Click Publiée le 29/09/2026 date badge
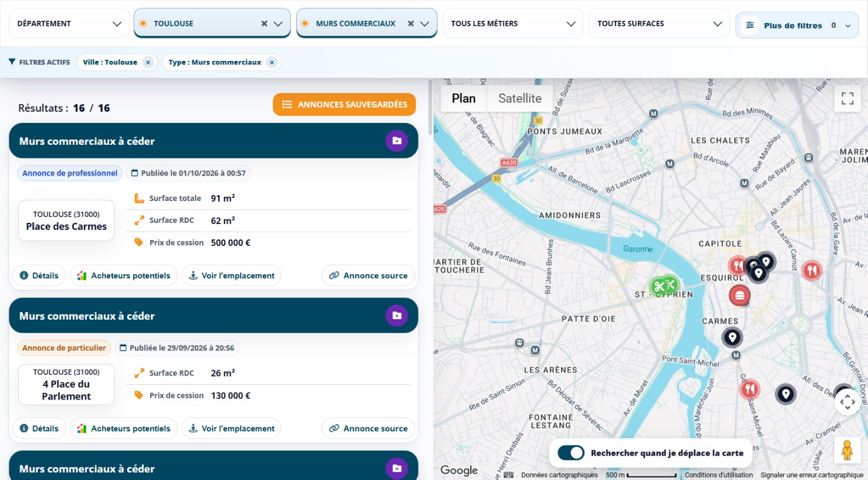Screen dimensions: 868x480 pyautogui.click(x=177, y=348)
